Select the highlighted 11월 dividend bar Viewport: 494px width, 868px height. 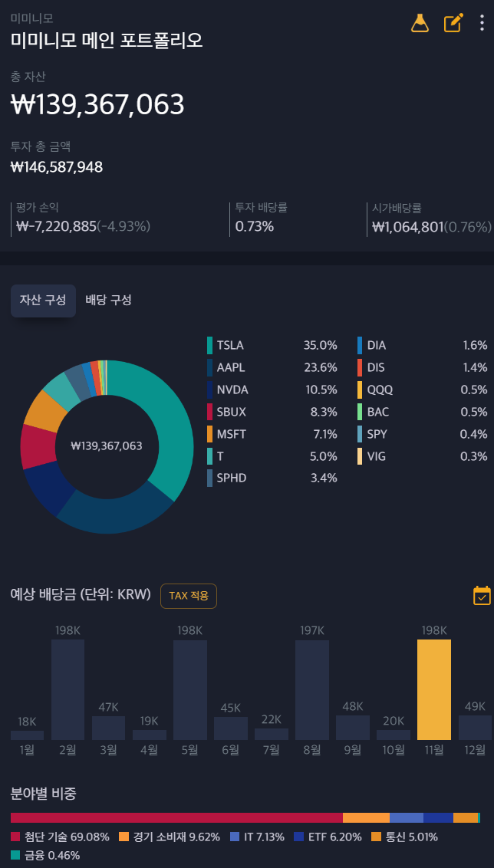434,690
